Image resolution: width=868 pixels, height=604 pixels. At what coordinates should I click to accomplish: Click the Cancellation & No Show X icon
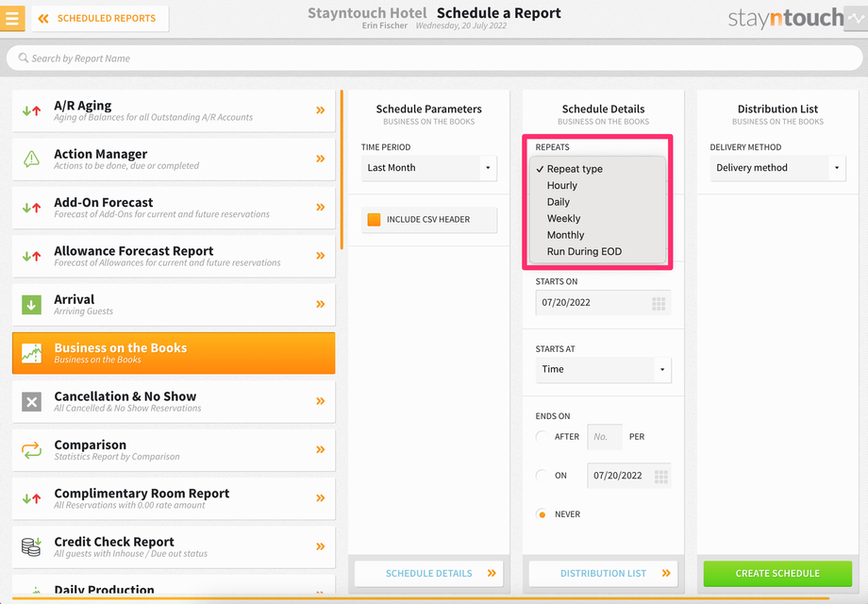tap(31, 401)
